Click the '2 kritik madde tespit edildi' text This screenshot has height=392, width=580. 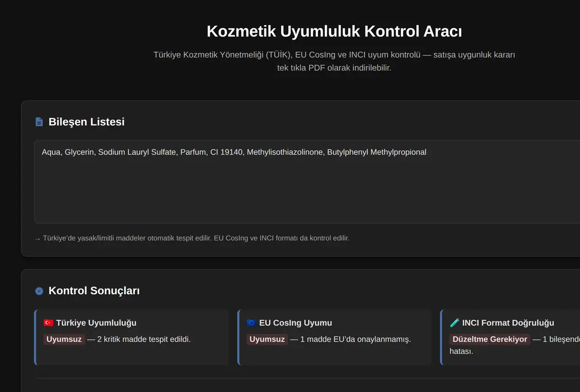144,339
